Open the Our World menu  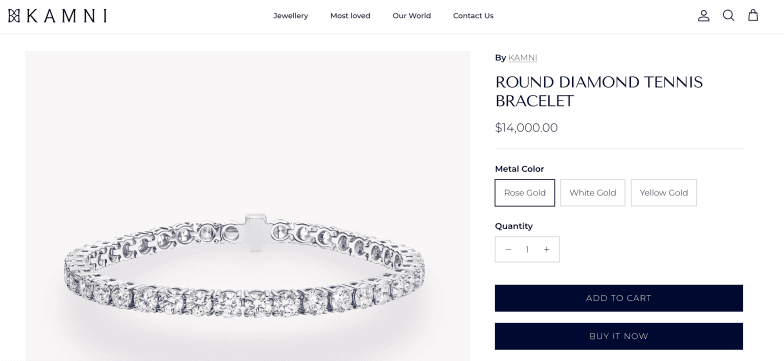[x=412, y=16]
